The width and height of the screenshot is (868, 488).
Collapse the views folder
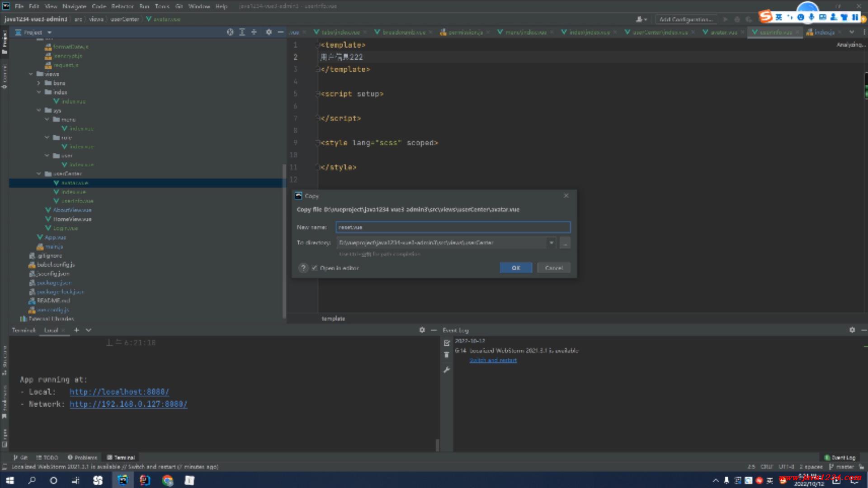click(x=31, y=74)
